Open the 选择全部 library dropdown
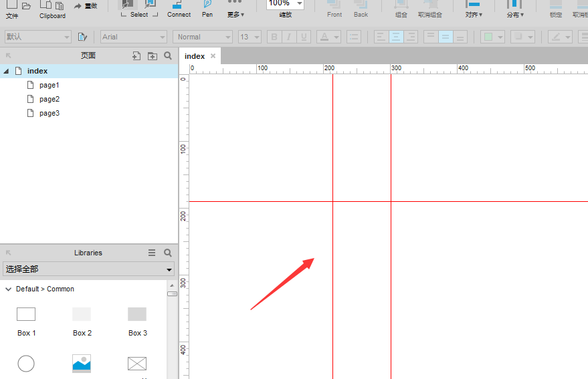This screenshot has height=379, width=588. [88, 269]
